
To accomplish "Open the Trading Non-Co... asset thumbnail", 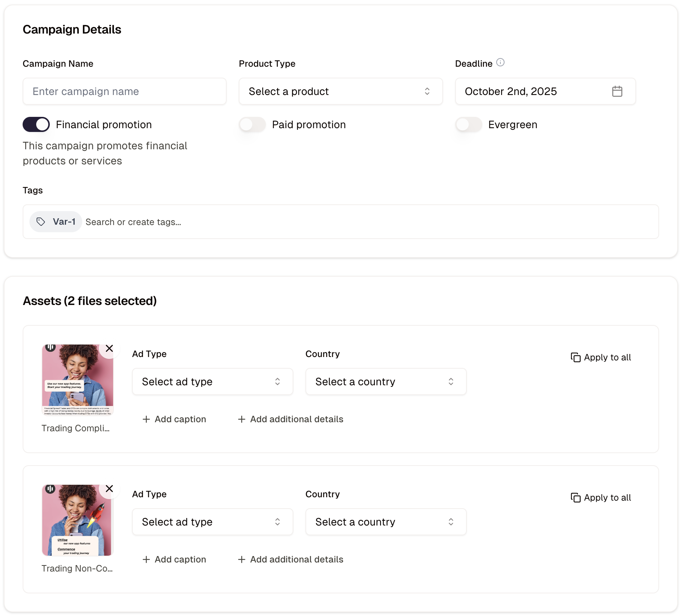I will click(x=78, y=520).
